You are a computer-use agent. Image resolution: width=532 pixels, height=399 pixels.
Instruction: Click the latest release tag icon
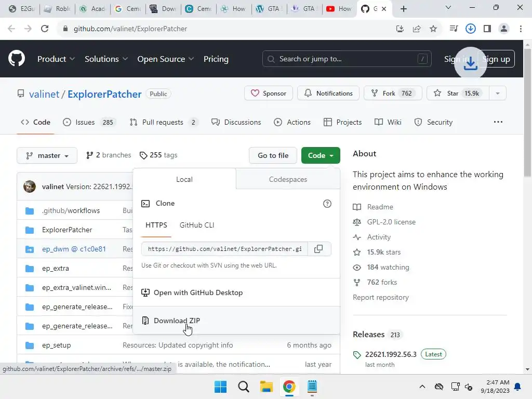(x=357, y=354)
